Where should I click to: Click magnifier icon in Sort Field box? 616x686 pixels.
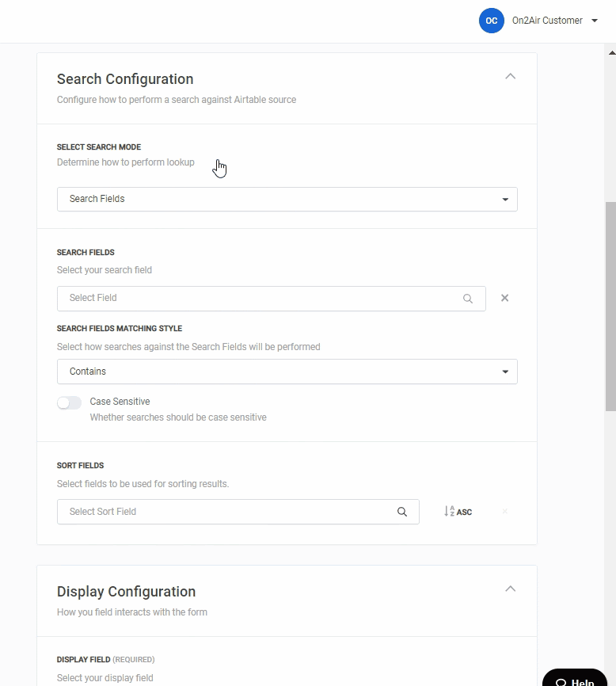[x=402, y=512]
